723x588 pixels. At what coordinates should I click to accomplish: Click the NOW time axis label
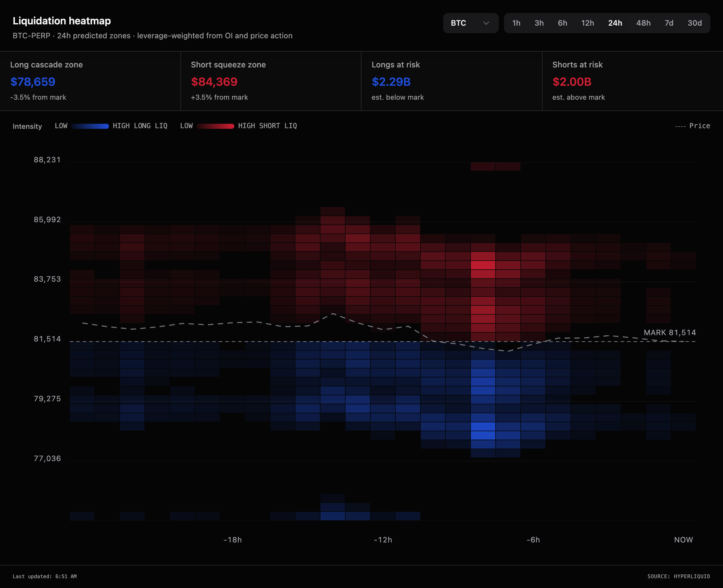coord(683,540)
